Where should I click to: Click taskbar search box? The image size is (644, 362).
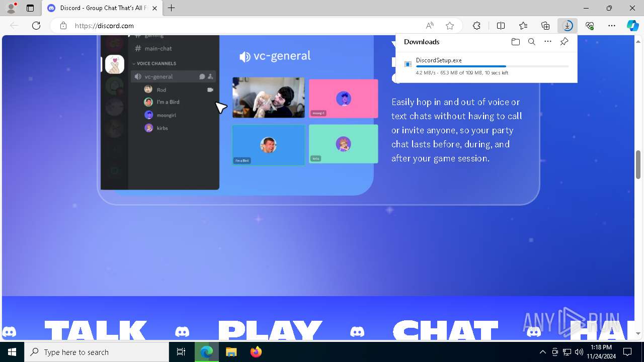tap(97, 352)
